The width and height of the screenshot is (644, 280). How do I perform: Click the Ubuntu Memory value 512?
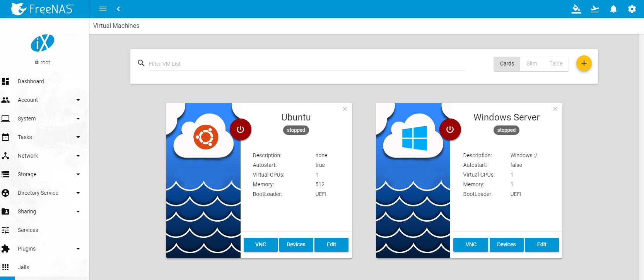320,184
